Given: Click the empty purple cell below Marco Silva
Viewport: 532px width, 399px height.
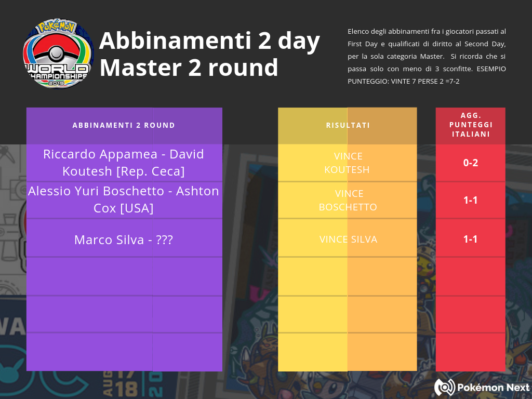Looking at the screenshot, I should point(124,276).
